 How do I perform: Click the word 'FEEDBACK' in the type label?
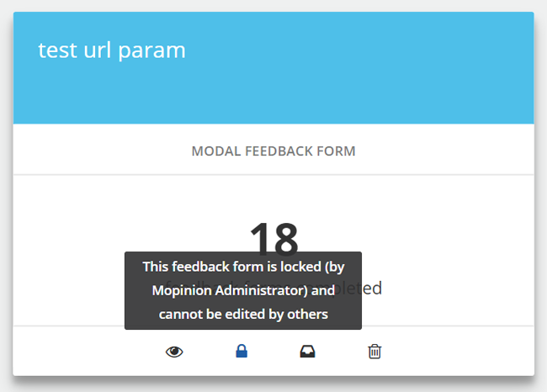[x=276, y=151]
